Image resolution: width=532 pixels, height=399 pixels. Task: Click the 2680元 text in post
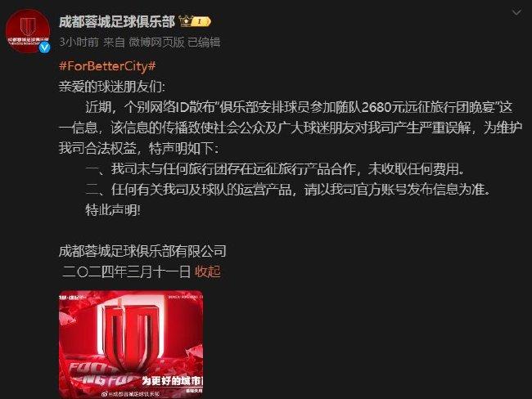click(385, 107)
